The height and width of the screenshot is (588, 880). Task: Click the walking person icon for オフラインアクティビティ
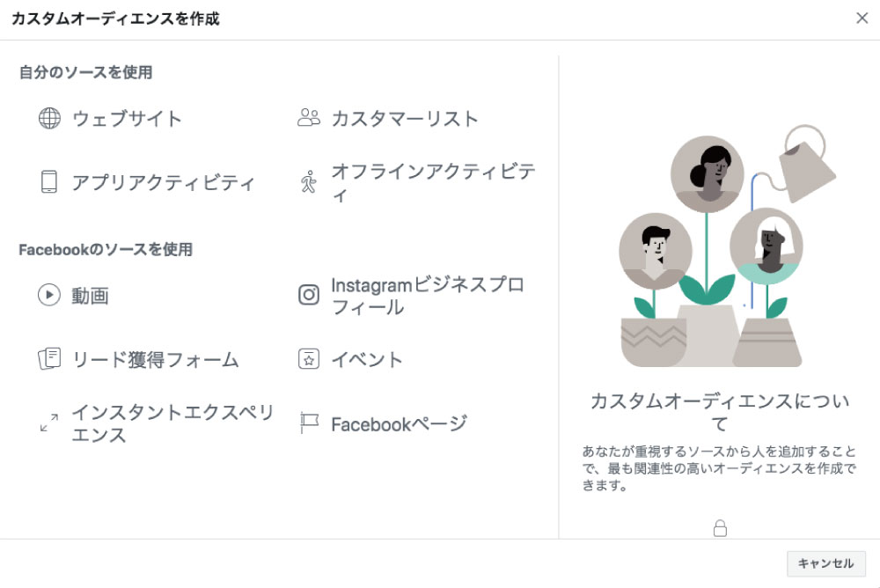point(309,182)
